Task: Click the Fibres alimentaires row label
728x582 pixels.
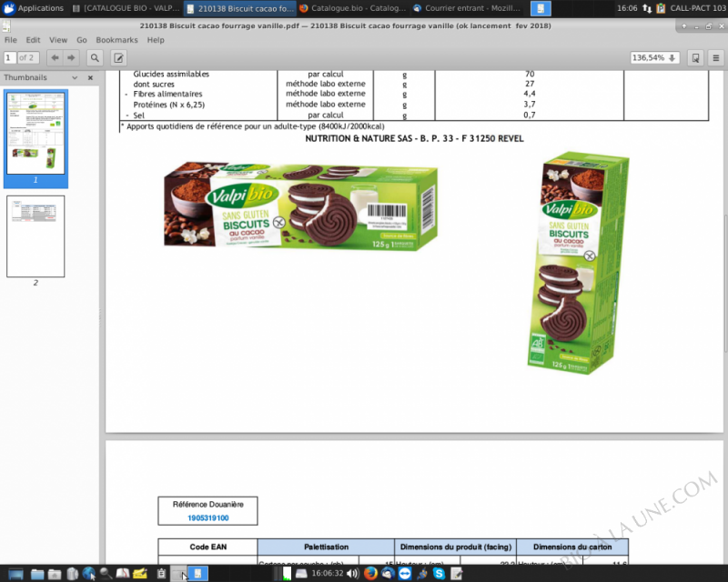Action: click(x=167, y=94)
